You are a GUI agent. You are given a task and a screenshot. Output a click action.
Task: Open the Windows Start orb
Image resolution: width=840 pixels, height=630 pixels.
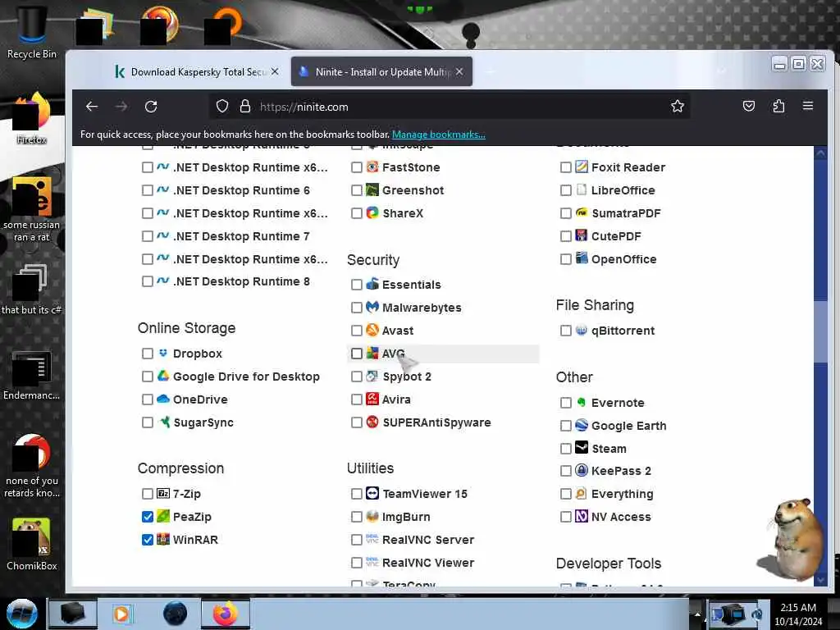pyautogui.click(x=21, y=613)
